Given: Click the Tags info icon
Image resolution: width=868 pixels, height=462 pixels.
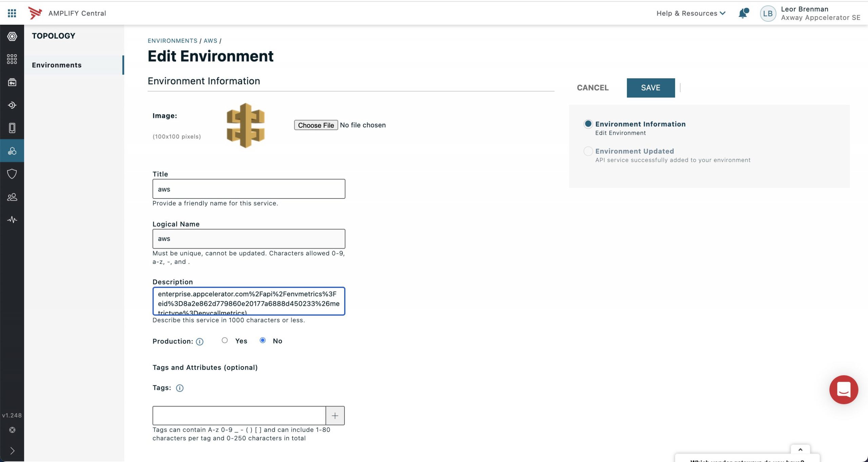Looking at the screenshot, I should [x=180, y=388].
